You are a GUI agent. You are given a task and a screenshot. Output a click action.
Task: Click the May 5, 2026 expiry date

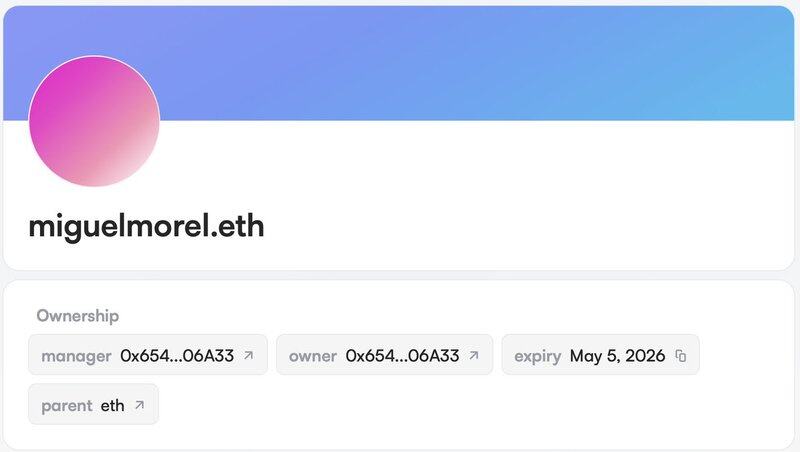click(x=617, y=355)
